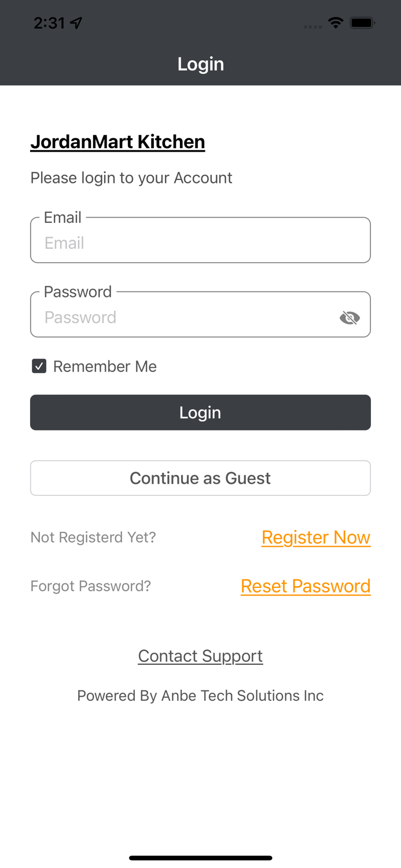This screenshot has height=868, width=401.
Task: Click the Remember Me label text
Action: (x=105, y=366)
